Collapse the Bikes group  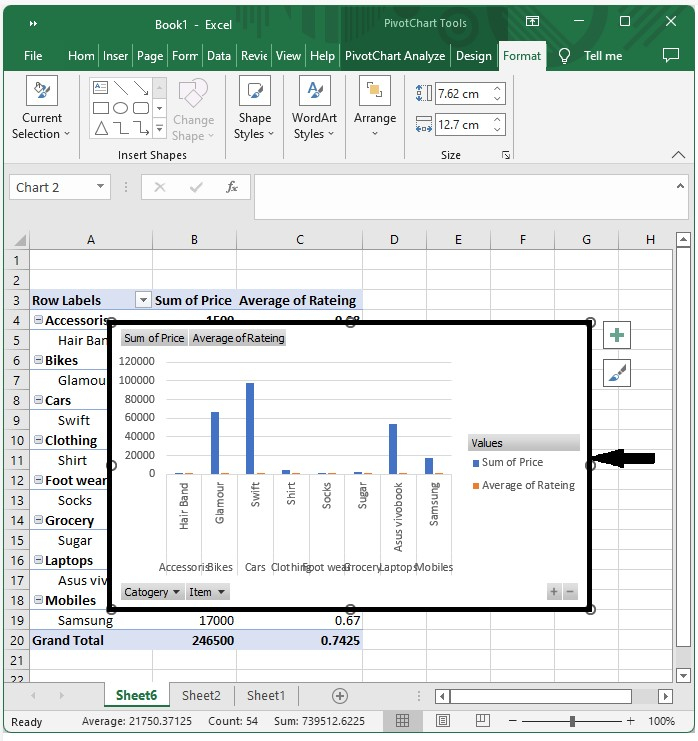click(x=38, y=360)
